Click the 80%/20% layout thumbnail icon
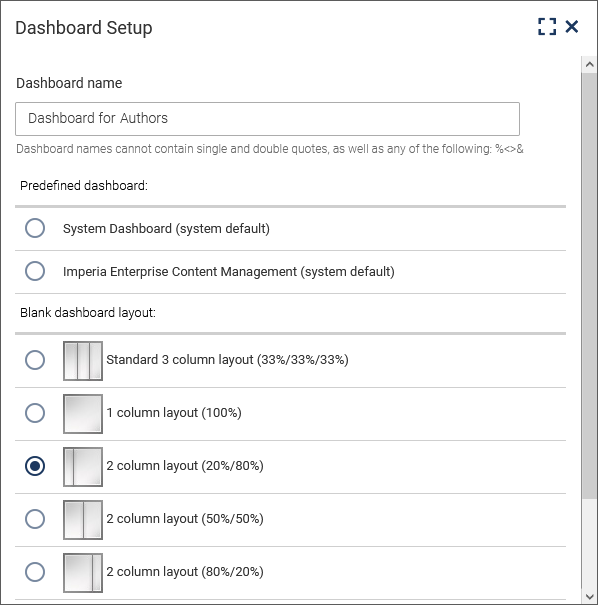 tap(83, 573)
